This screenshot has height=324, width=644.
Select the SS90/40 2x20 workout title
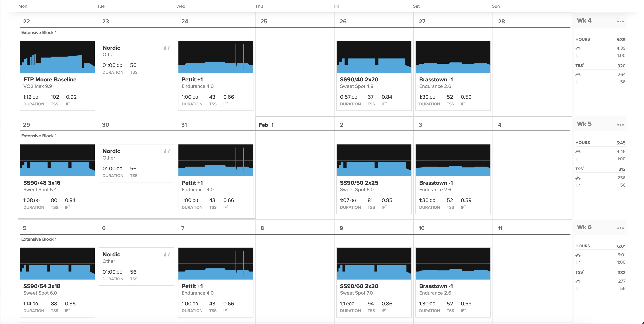[x=359, y=80]
